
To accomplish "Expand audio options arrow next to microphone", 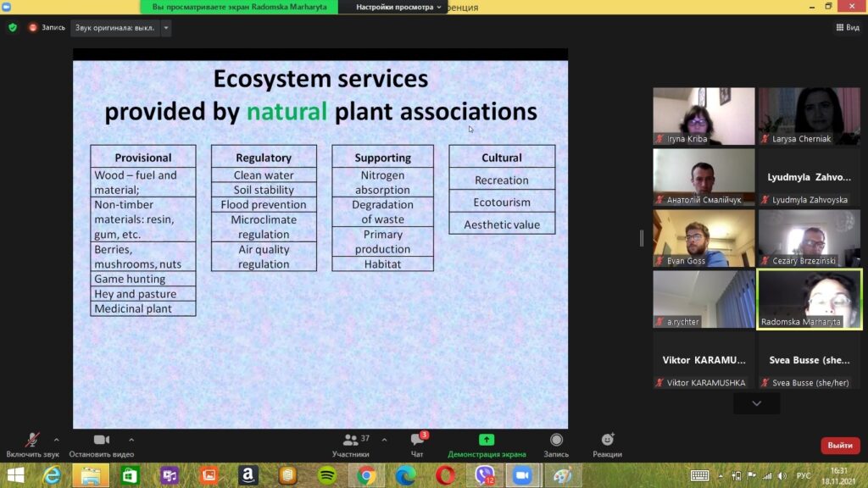I will click(57, 440).
